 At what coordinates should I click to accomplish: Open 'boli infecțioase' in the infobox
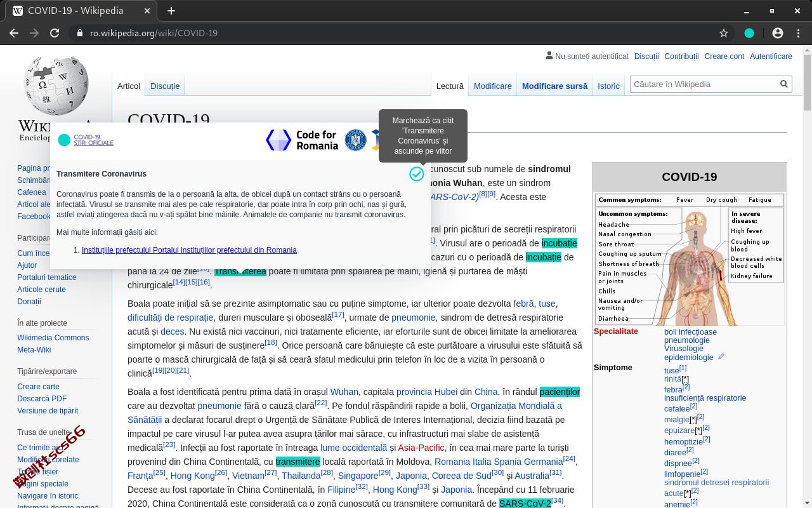pyautogui.click(x=690, y=332)
